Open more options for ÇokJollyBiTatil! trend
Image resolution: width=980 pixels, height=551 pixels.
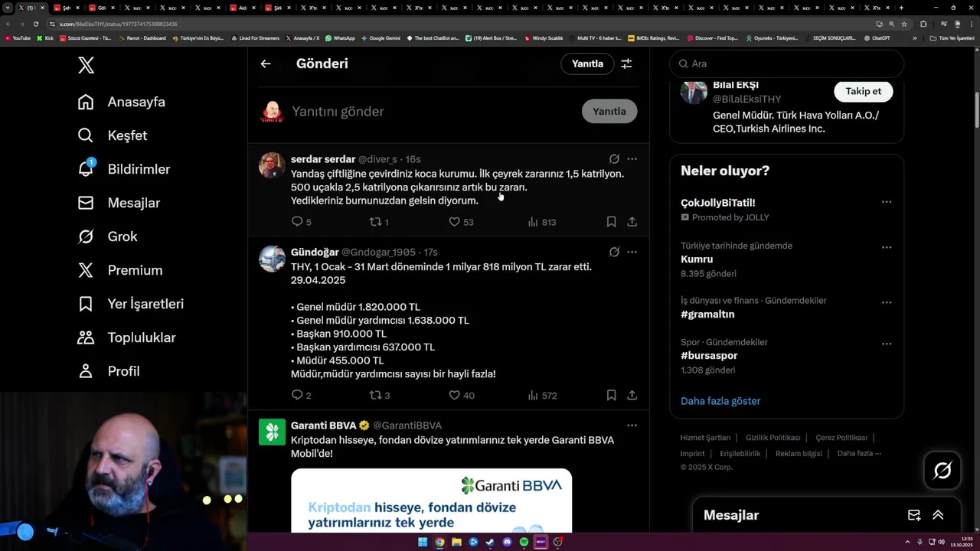[886, 202]
